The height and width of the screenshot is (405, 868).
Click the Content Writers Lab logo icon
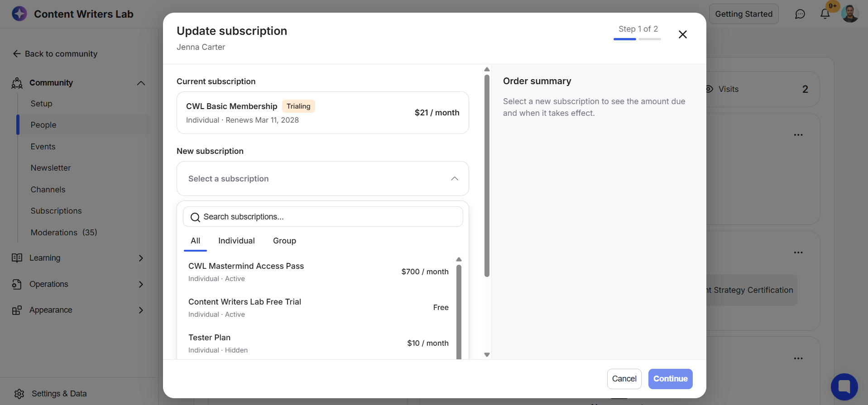pos(19,14)
